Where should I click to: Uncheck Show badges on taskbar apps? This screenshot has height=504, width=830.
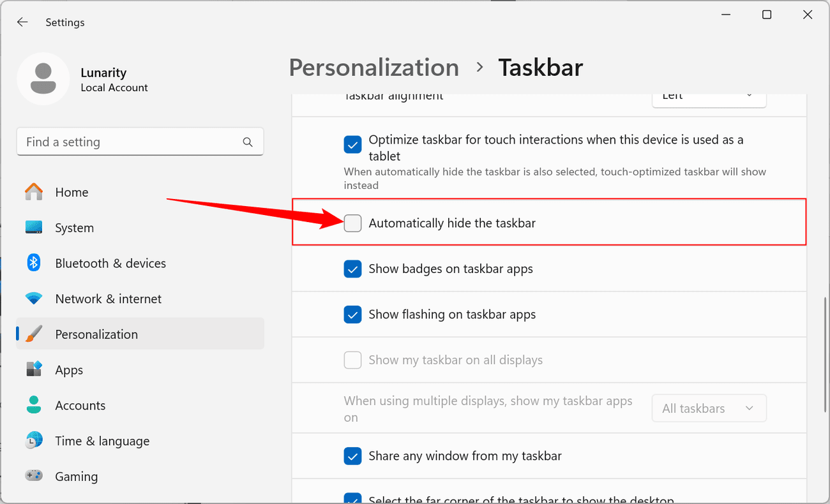[x=352, y=269]
